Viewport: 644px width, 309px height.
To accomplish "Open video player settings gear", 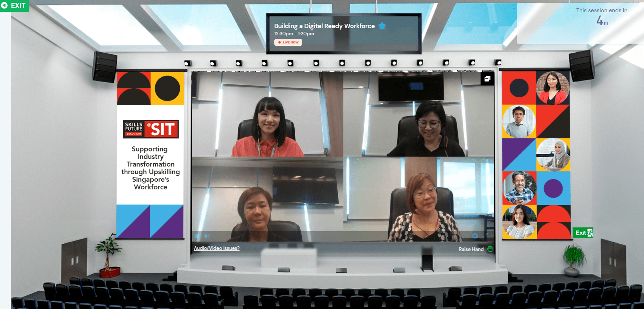I will [x=475, y=236].
